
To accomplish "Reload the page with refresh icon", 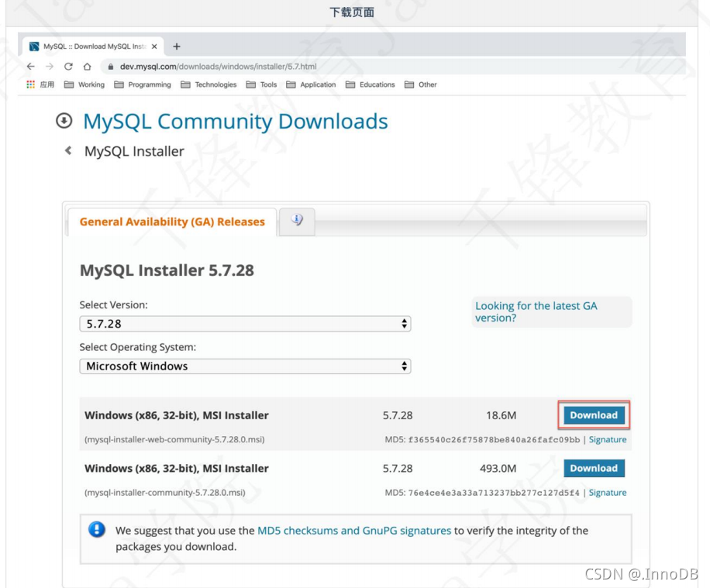I will point(68,67).
